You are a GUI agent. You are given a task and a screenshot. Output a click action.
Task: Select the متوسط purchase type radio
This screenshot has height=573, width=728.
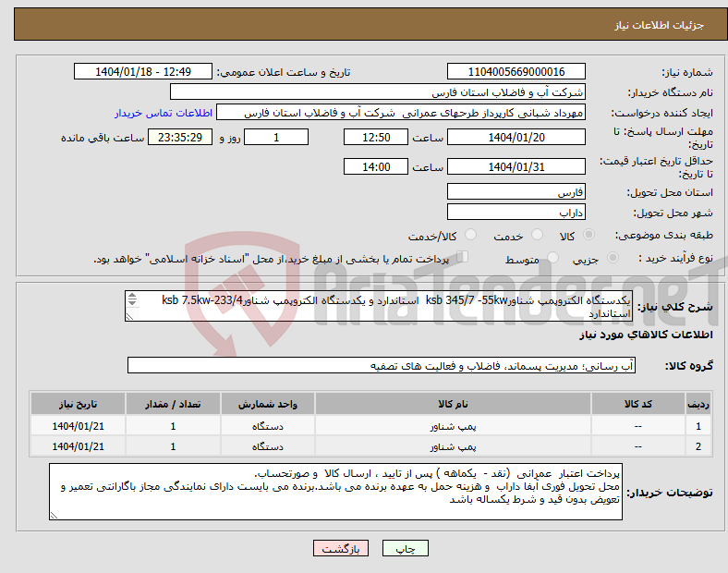click(552, 258)
